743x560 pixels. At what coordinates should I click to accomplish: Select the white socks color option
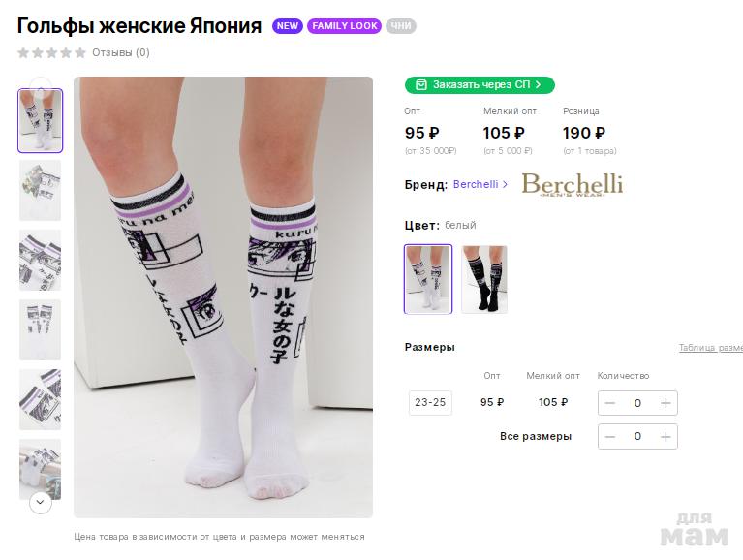tap(428, 279)
